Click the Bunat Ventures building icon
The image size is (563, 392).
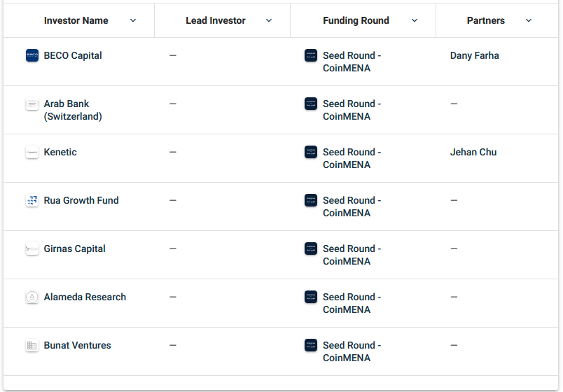32,345
